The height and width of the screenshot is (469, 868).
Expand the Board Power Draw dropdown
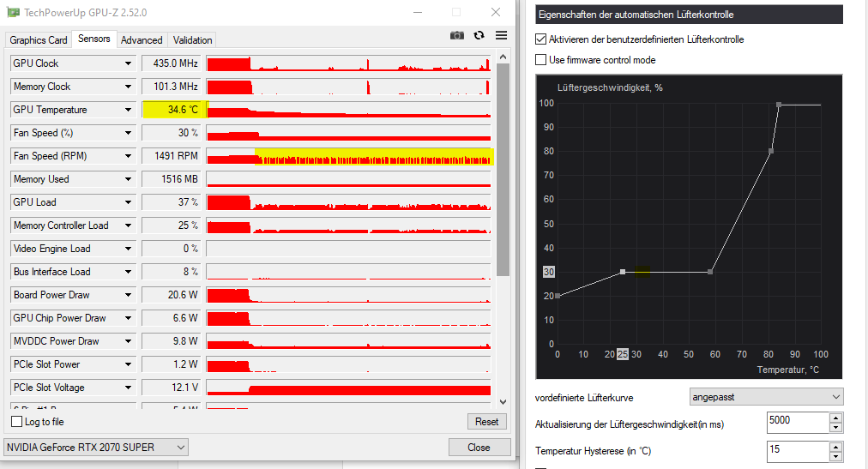[x=128, y=295]
